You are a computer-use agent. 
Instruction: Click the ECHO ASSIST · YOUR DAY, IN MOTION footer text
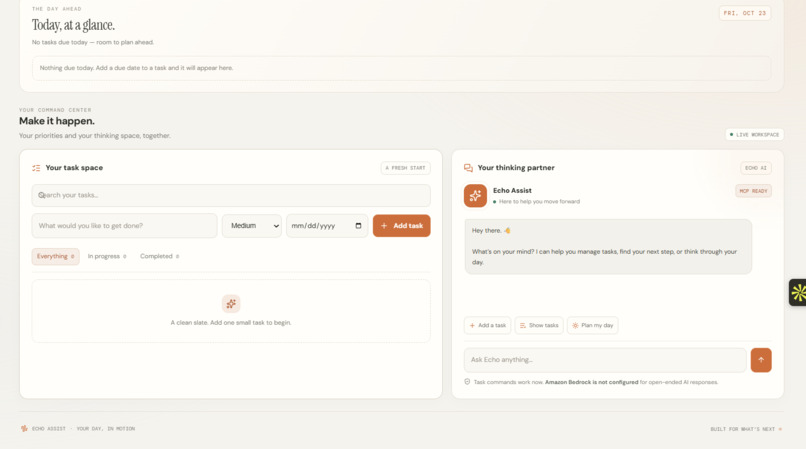(x=83, y=428)
